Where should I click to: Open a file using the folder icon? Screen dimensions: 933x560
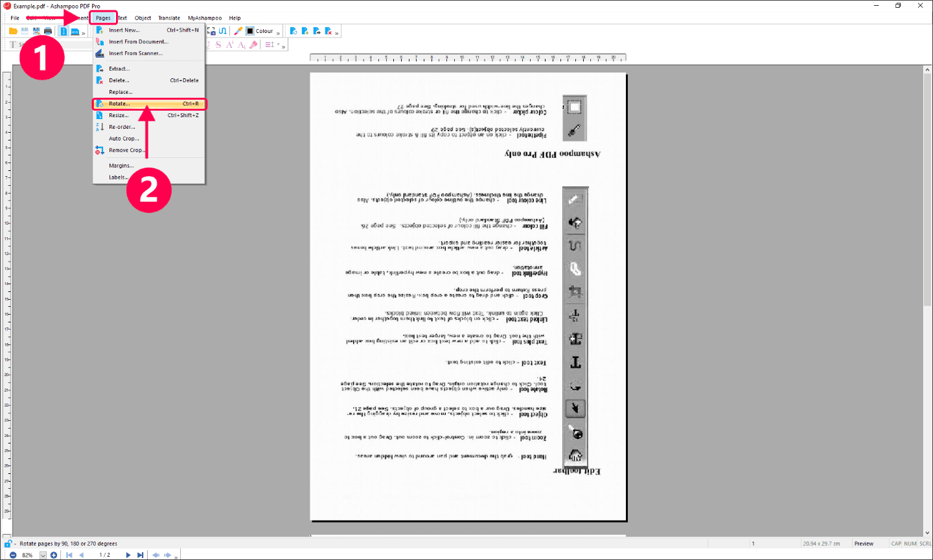click(x=13, y=30)
